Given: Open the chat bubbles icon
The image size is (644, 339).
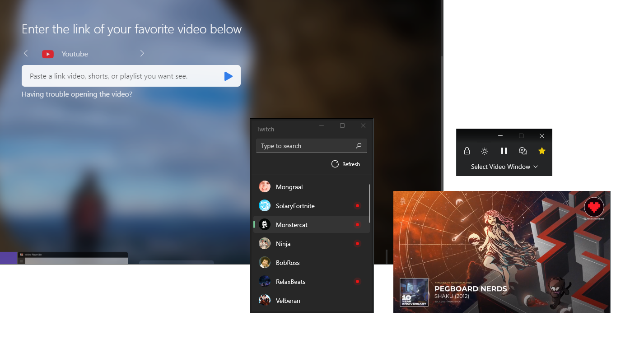Looking at the screenshot, I should (523, 151).
